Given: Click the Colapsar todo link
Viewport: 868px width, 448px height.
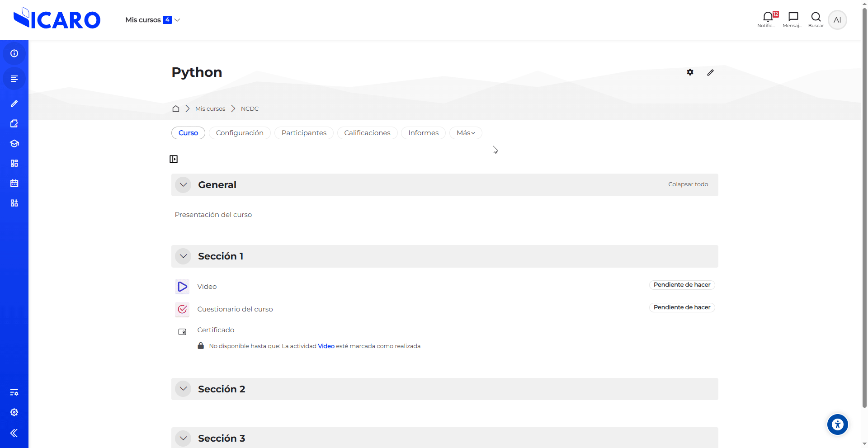Looking at the screenshot, I should (x=688, y=184).
